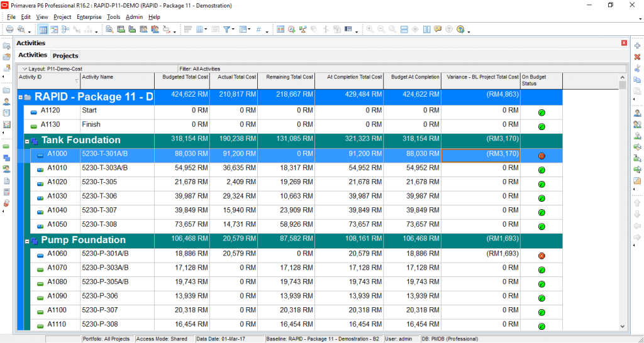Open the Tracking chart icon in left sidebar

pos(6,124)
